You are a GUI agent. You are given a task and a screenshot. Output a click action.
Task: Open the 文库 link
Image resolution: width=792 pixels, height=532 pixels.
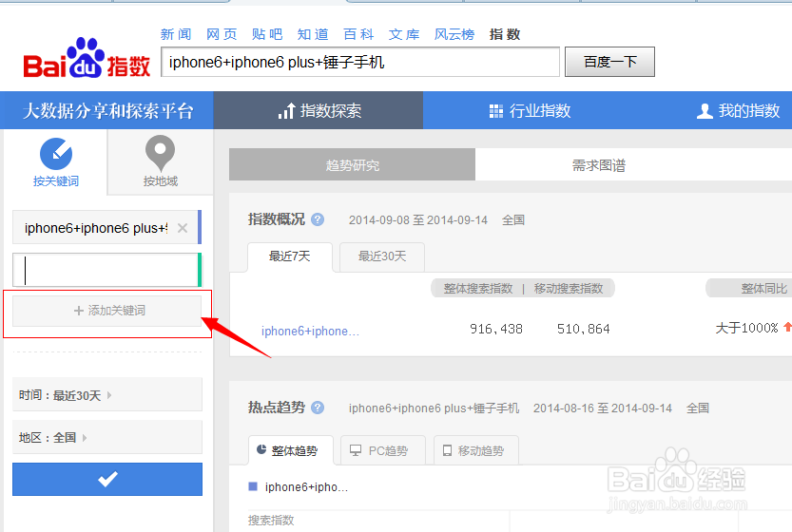click(404, 34)
